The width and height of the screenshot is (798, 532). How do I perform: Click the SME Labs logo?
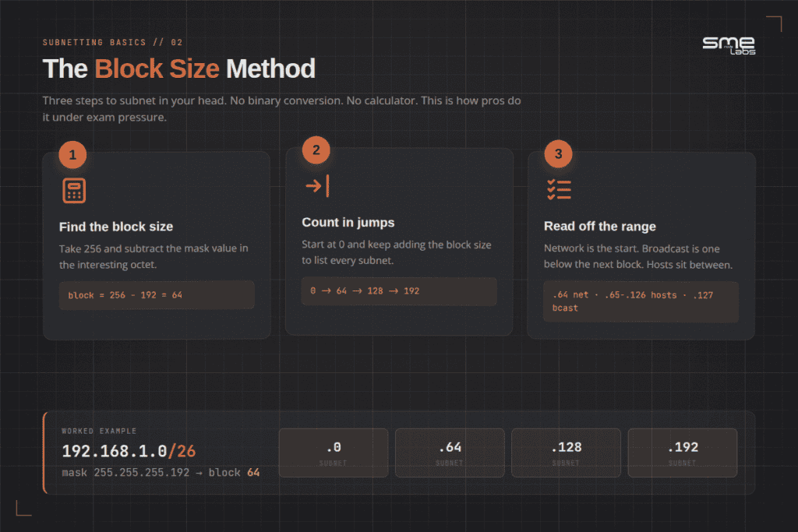[x=729, y=46]
